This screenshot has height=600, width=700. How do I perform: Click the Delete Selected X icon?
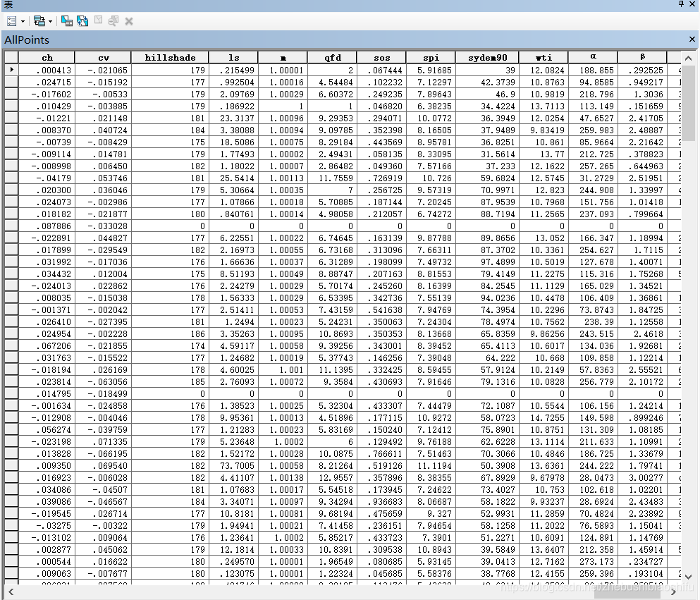[x=129, y=21]
